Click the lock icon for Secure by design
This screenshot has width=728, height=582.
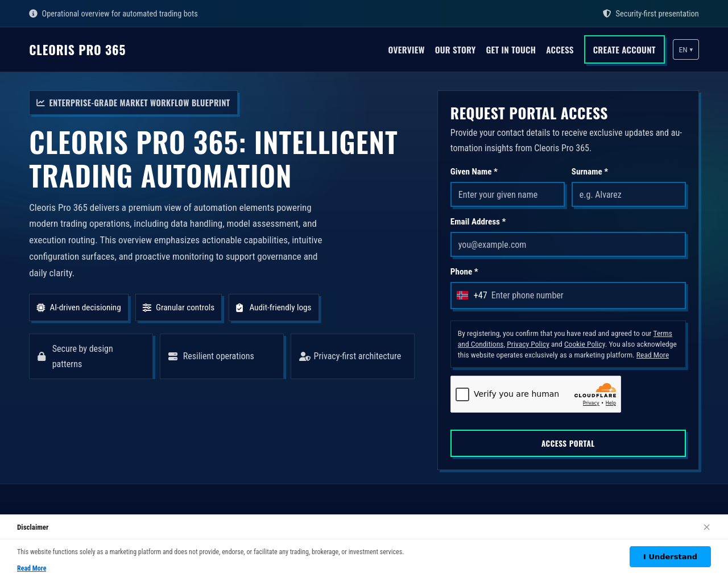coord(42,356)
